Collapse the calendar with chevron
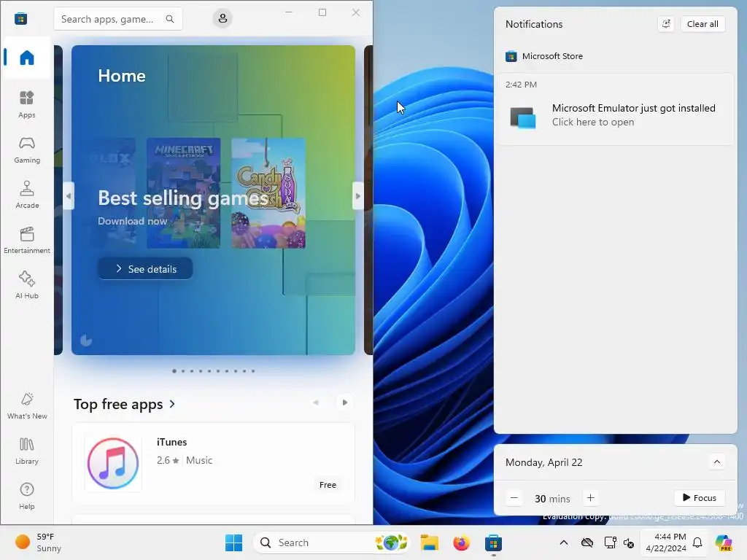This screenshot has height=560, width=747. [x=717, y=462]
